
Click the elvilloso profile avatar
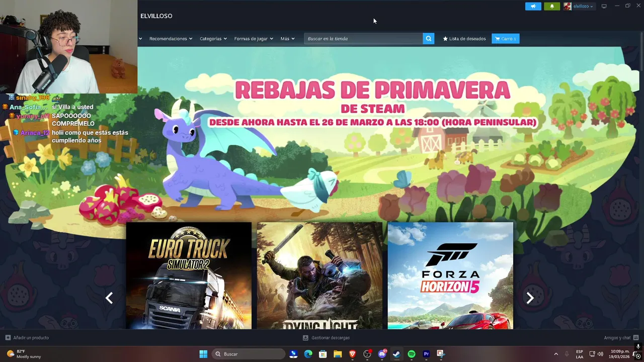(x=568, y=7)
